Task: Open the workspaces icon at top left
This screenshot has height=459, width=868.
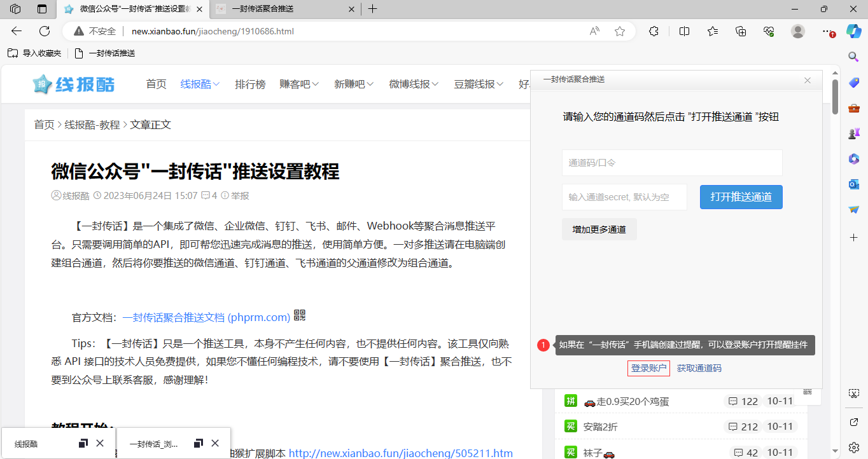Action: (15, 9)
